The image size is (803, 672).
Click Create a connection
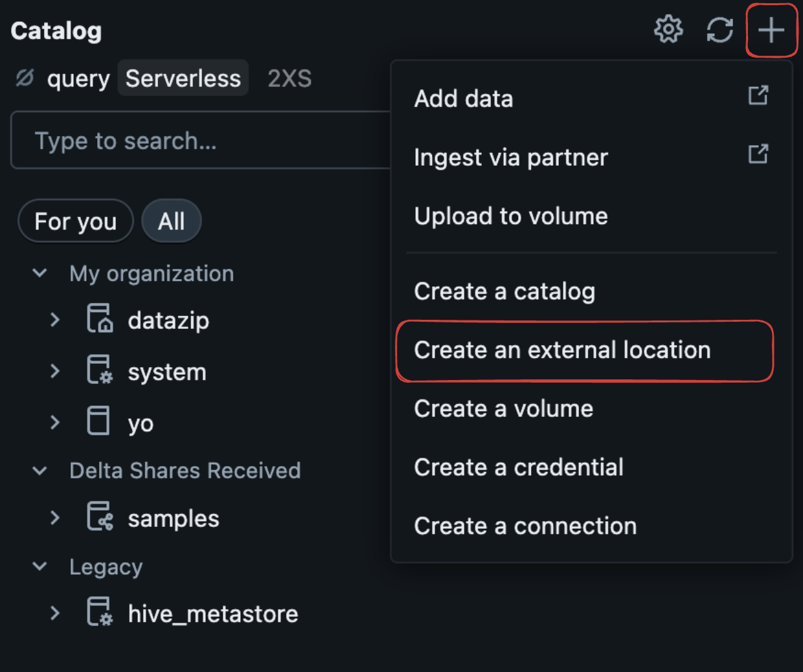pyautogui.click(x=525, y=526)
